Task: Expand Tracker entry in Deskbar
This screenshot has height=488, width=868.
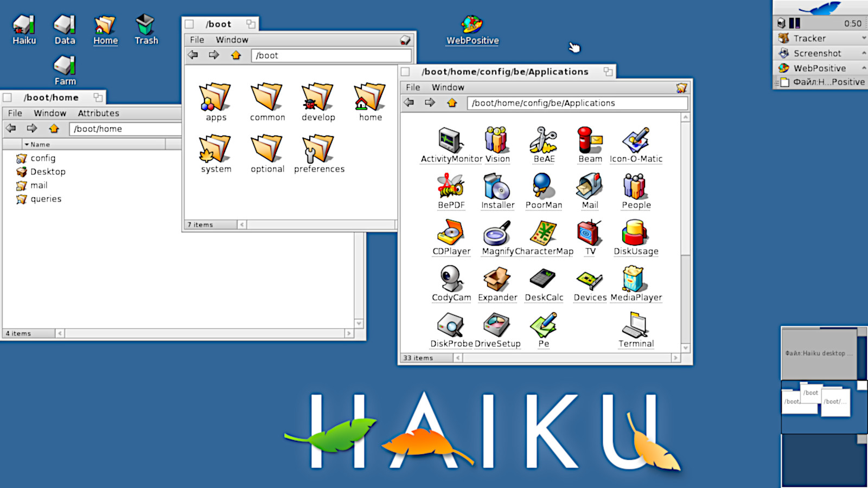Action: coord(864,38)
